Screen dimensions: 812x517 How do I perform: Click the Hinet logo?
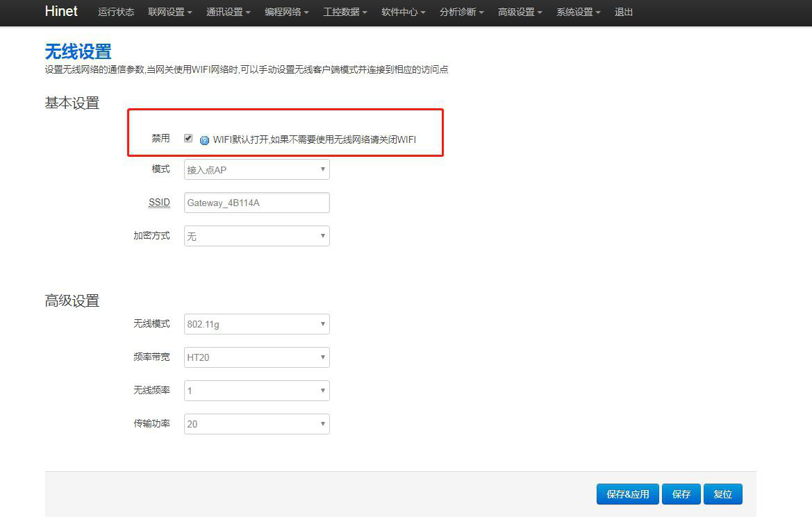click(60, 12)
